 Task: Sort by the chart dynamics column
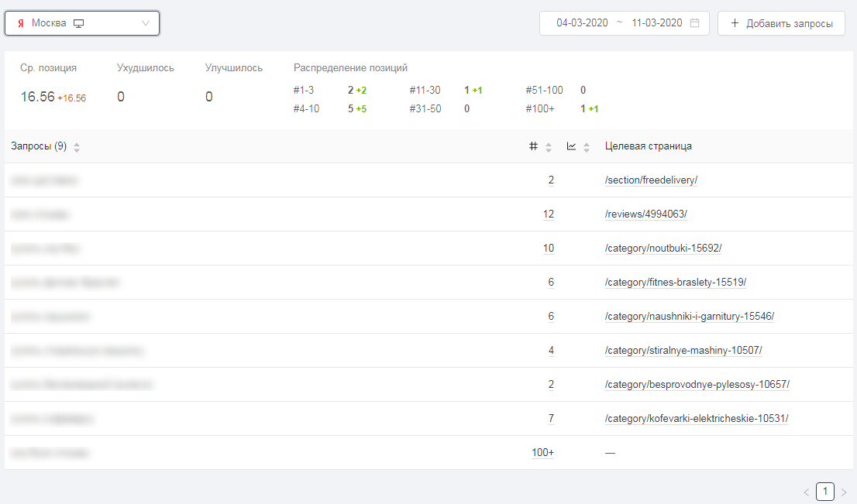point(587,147)
